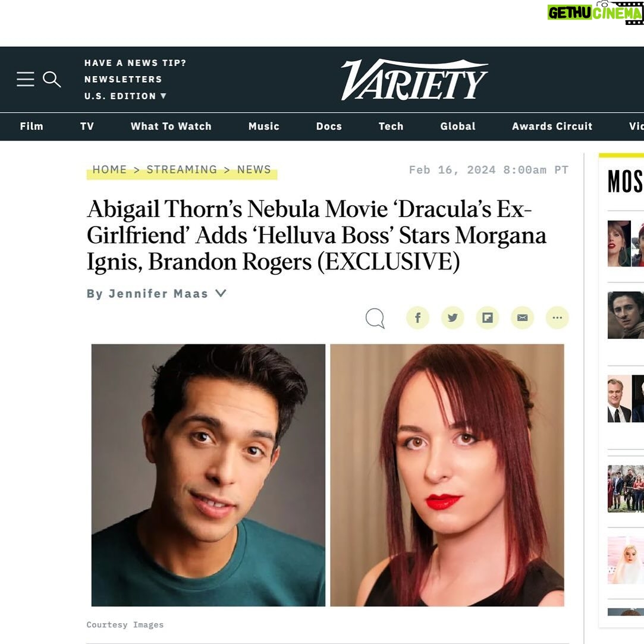Screen dimensions: 644x644
Task: Expand the U.S. Edition dropdown
Action: [125, 96]
